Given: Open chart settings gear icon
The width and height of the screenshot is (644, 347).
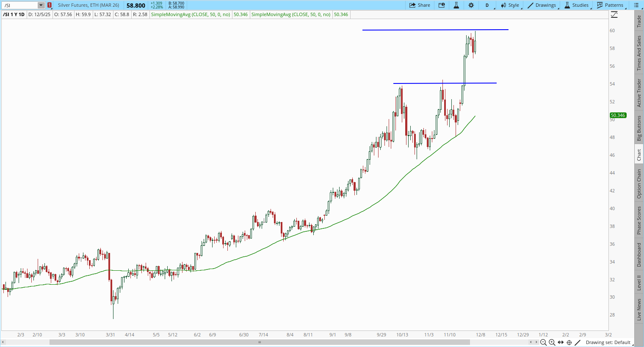Looking at the screenshot, I should [471, 5].
